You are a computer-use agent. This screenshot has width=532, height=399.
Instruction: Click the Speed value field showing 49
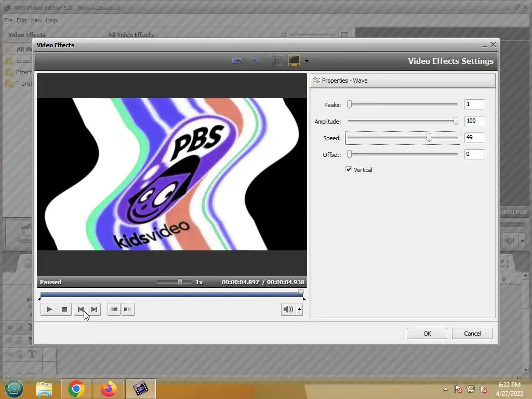pyautogui.click(x=475, y=137)
